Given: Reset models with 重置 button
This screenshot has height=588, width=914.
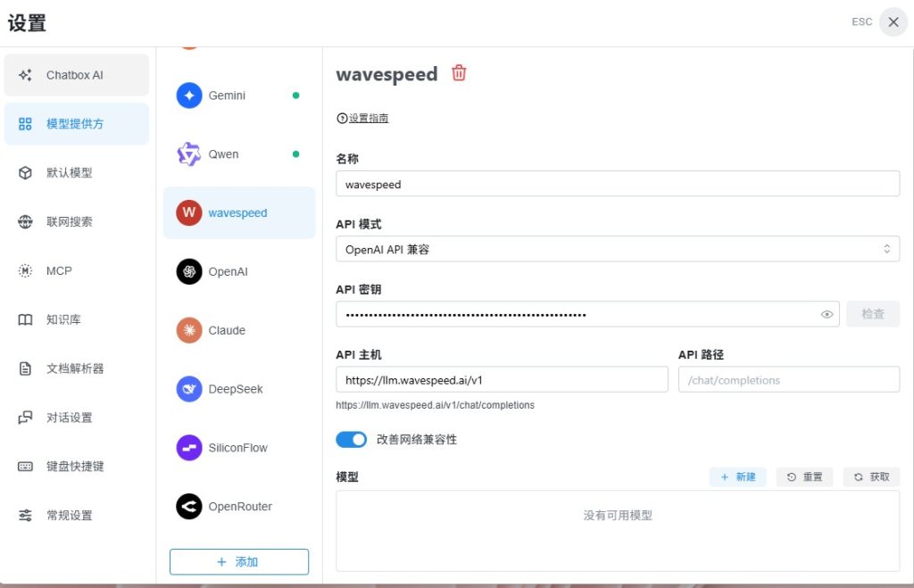Looking at the screenshot, I should coord(804,477).
